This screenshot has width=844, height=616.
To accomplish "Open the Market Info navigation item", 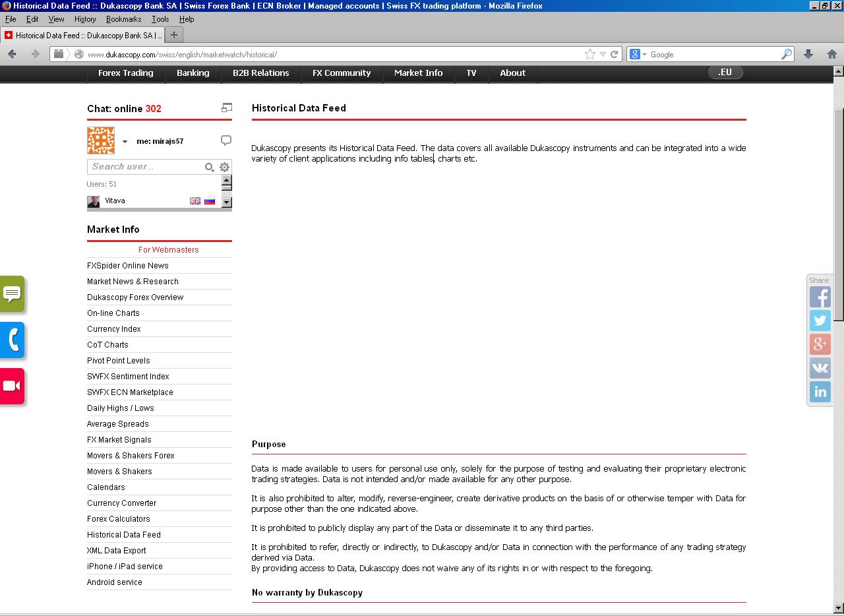I will (419, 73).
